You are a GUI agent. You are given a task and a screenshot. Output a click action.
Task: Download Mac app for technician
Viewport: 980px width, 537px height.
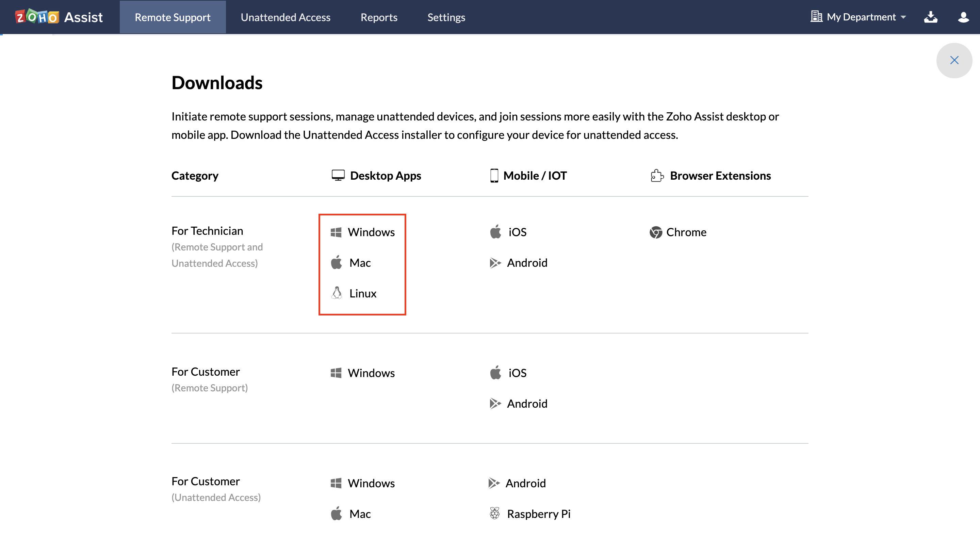point(360,263)
